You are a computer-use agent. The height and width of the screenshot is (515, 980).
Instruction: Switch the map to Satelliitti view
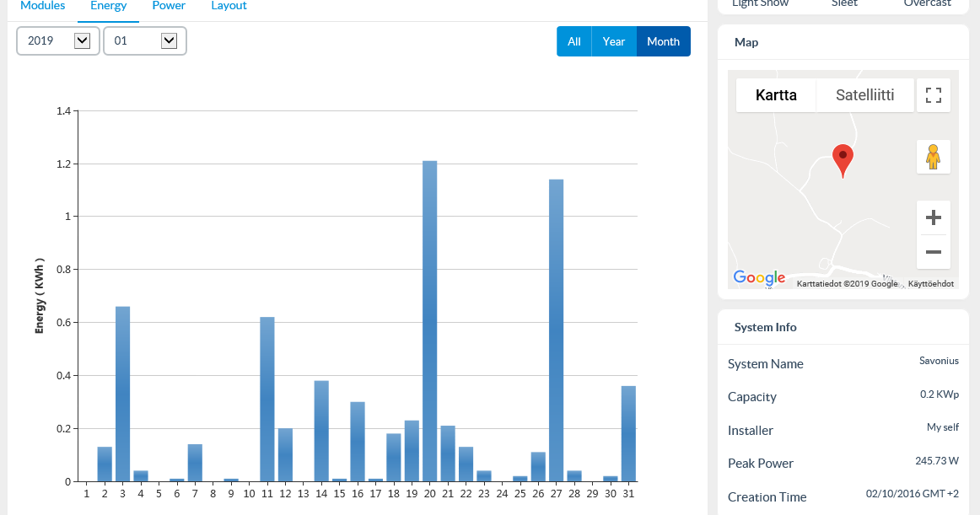click(x=865, y=95)
